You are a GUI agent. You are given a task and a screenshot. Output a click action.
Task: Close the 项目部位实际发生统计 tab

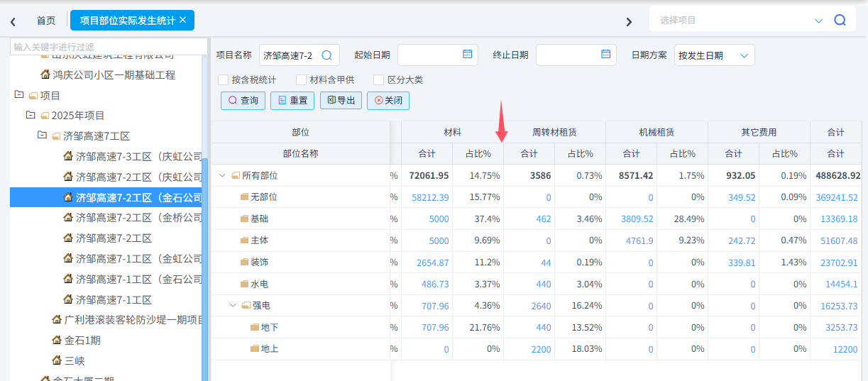pyautogui.click(x=183, y=21)
